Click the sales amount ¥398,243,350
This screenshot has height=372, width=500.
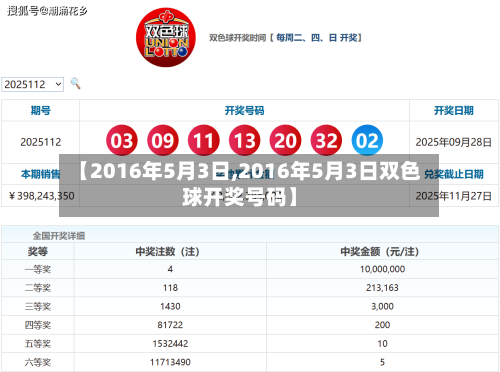pyautogui.click(x=41, y=196)
